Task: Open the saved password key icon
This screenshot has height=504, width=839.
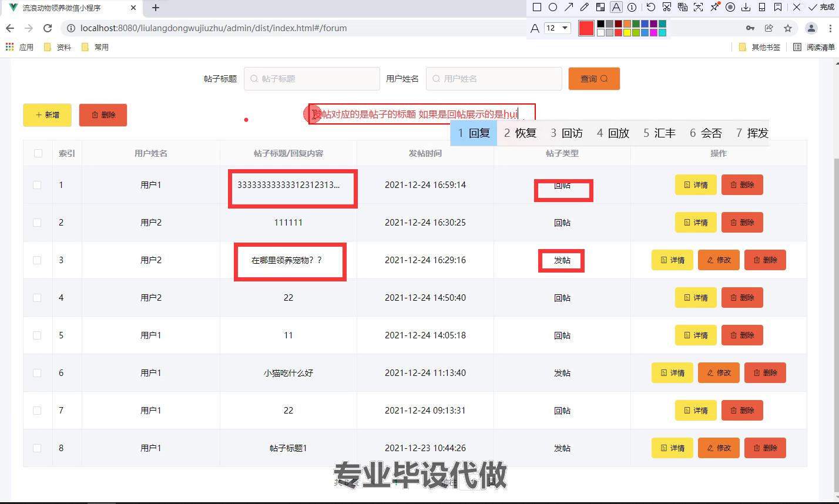Action: point(750,28)
